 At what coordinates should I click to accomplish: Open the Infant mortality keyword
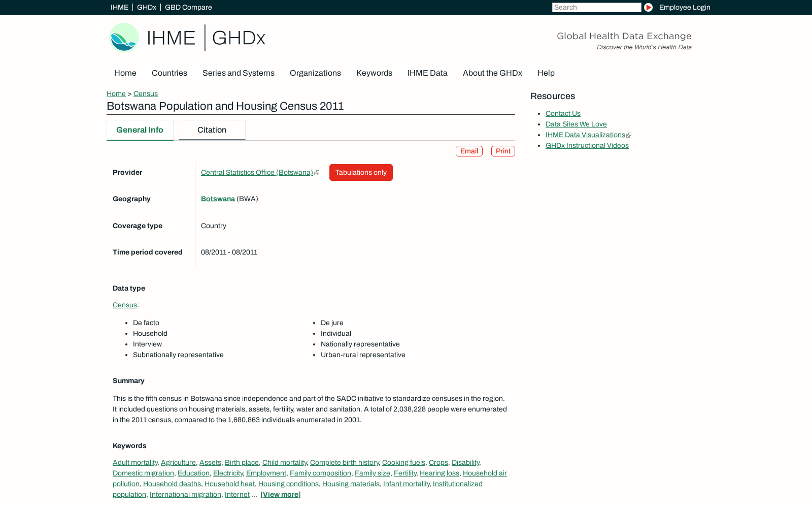click(x=407, y=484)
